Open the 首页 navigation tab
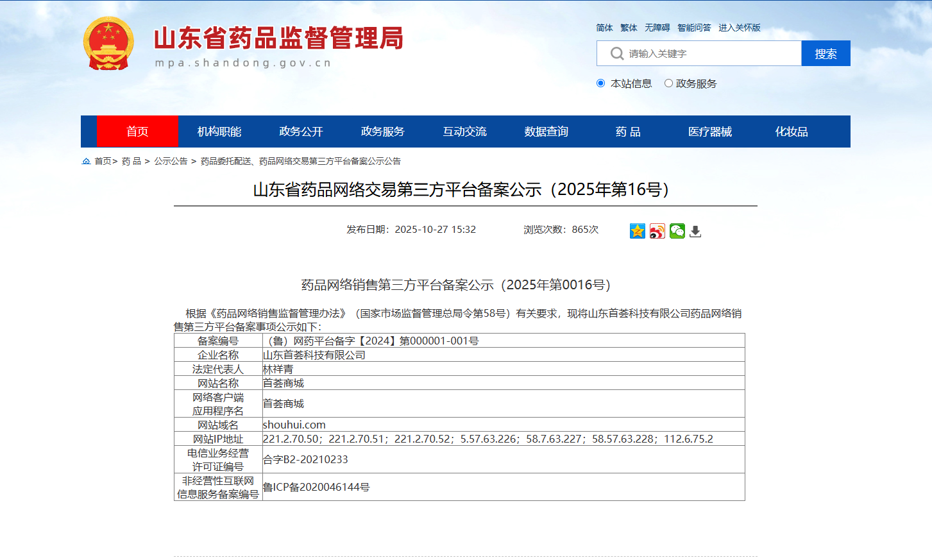The image size is (932, 560). [137, 132]
